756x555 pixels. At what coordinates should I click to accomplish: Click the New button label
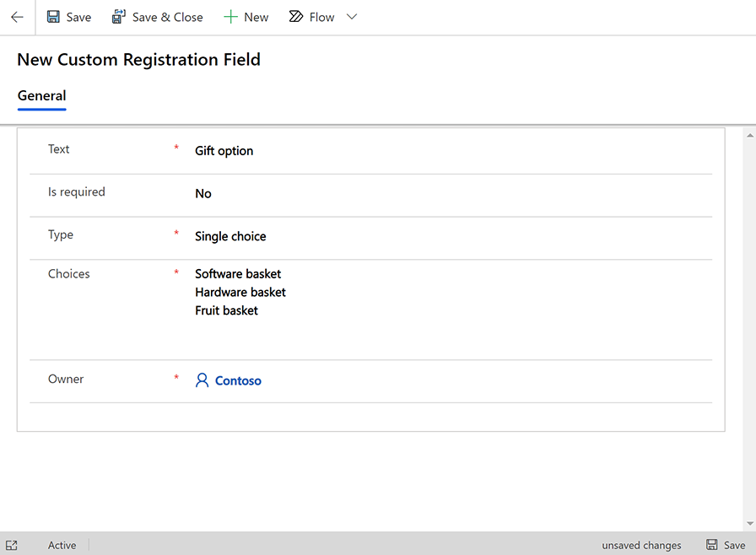[x=256, y=17]
